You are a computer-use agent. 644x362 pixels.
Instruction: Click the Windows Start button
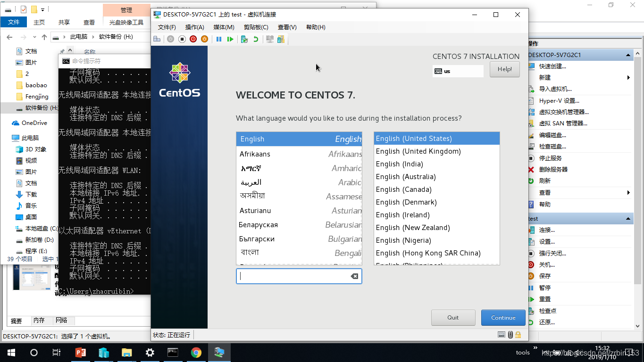click(x=11, y=353)
